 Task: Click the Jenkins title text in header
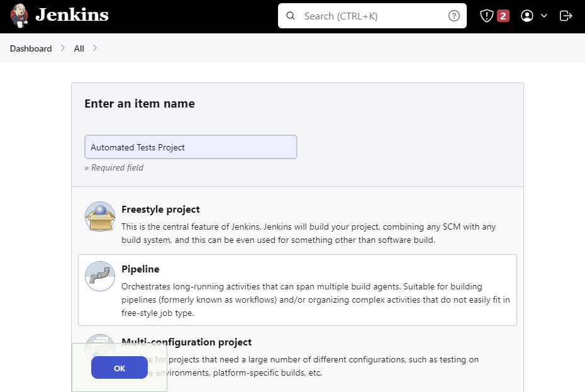click(72, 16)
